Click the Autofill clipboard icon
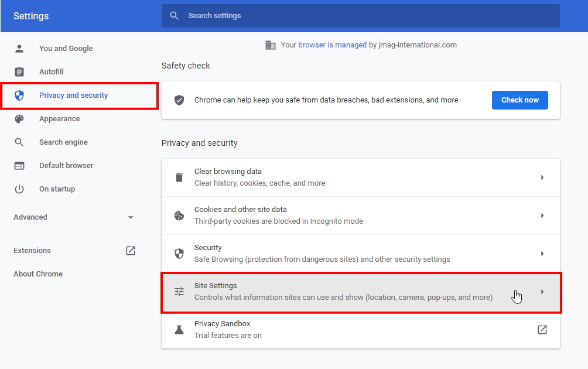 click(19, 72)
